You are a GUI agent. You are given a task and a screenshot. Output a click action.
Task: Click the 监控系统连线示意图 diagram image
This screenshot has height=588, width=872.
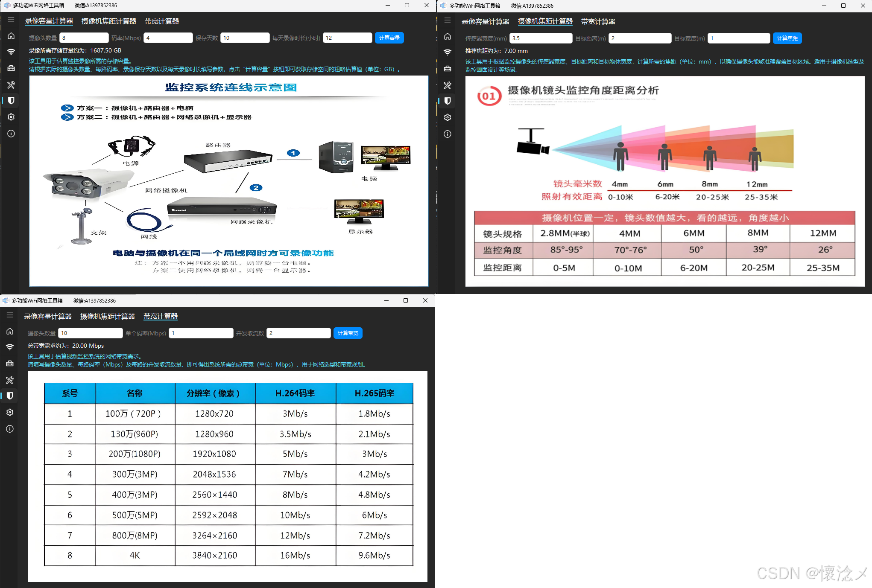(229, 181)
